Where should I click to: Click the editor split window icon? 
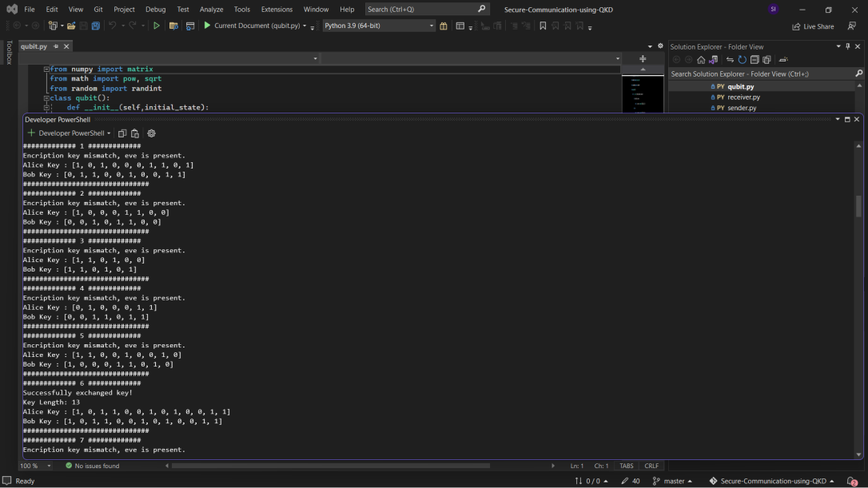coord(643,58)
